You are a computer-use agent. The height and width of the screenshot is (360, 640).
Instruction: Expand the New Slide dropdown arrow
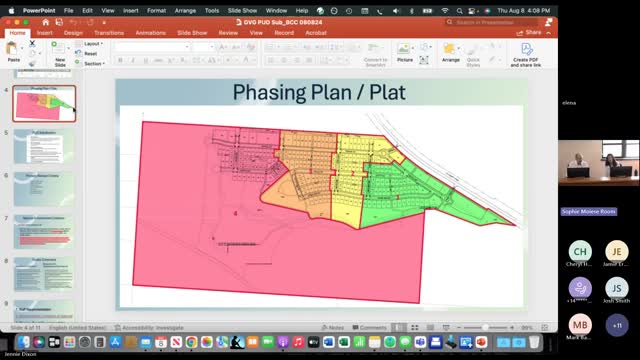68,48
